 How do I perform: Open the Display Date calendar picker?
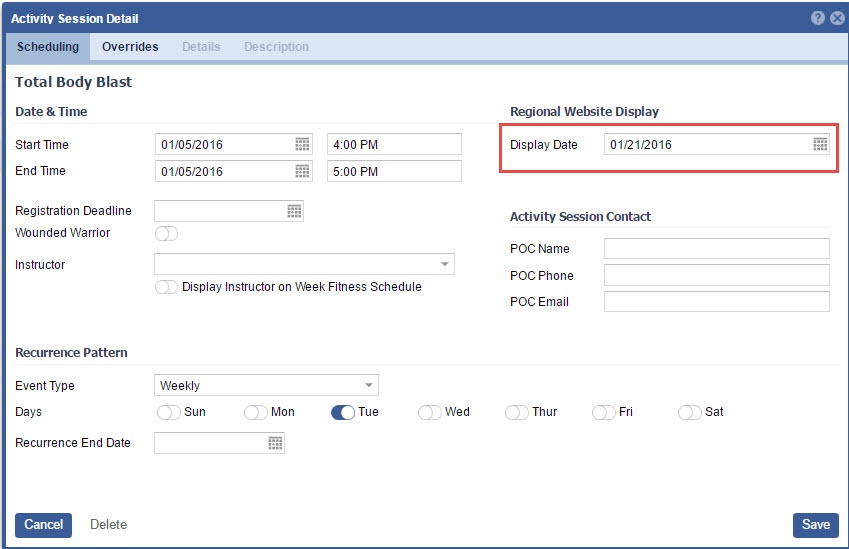(820, 145)
